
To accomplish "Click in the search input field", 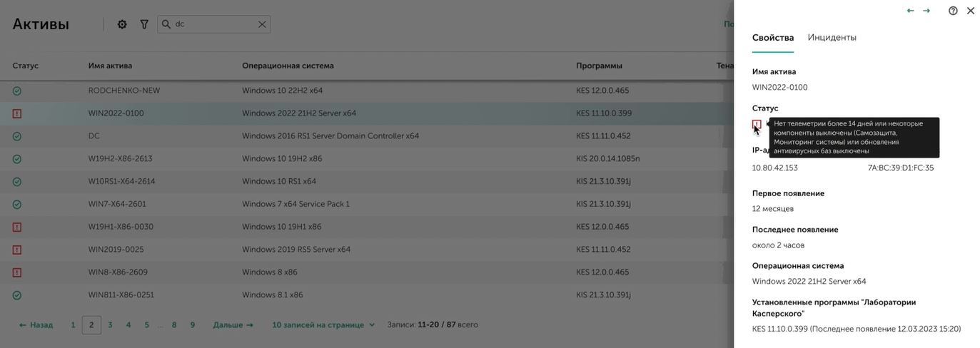I will coord(214,24).
